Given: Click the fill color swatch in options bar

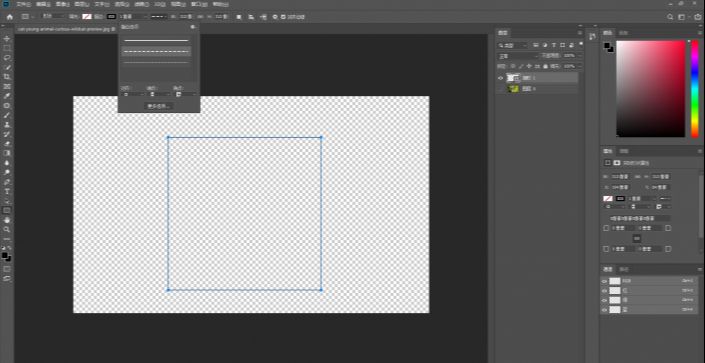Looking at the screenshot, I should pyautogui.click(x=86, y=17).
